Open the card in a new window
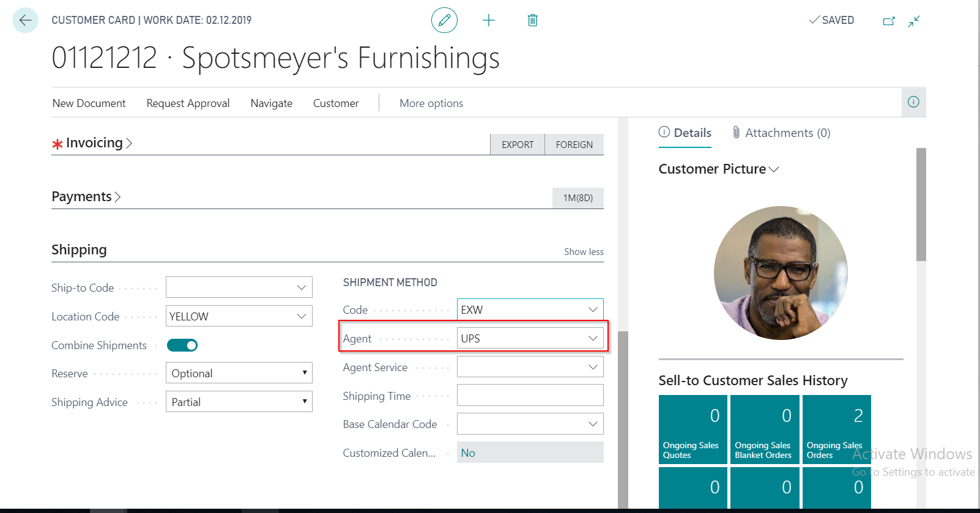Viewport: 980px width, 513px height. click(889, 21)
